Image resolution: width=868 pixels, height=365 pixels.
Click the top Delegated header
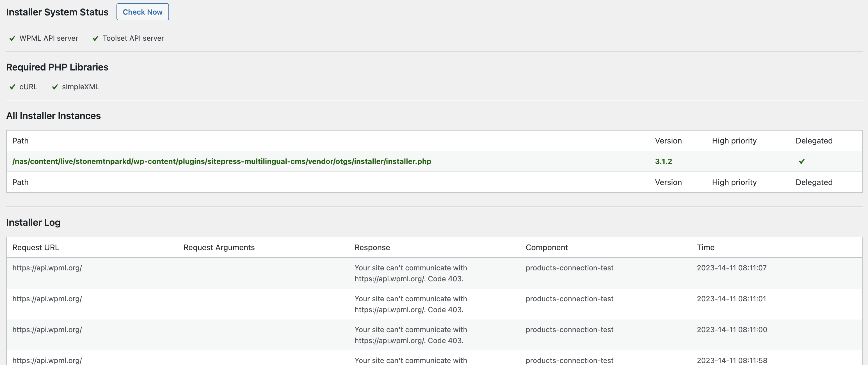click(x=814, y=141)
